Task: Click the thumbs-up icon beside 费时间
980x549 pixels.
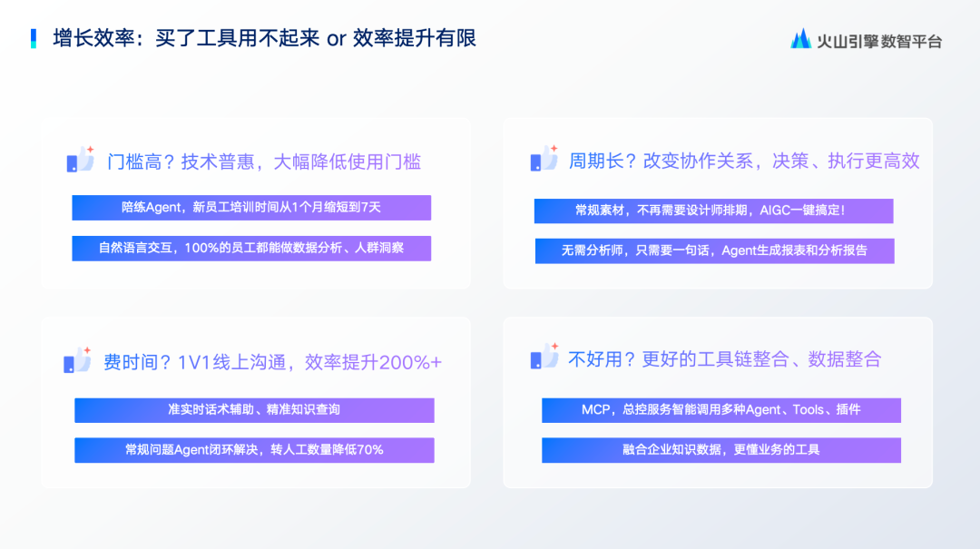Action: point(77,360)
